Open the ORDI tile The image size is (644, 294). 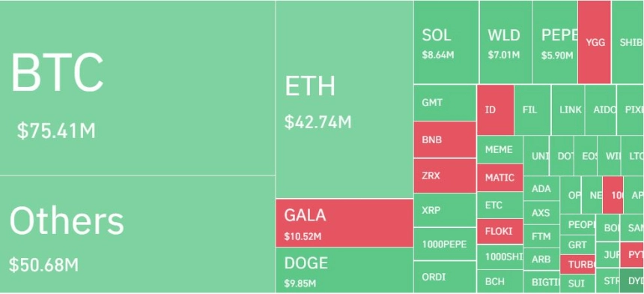(x=445, y=277)
